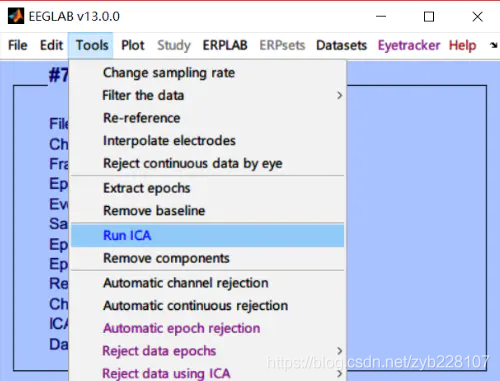Open the ERPsets menu

[x=282, y=45]
